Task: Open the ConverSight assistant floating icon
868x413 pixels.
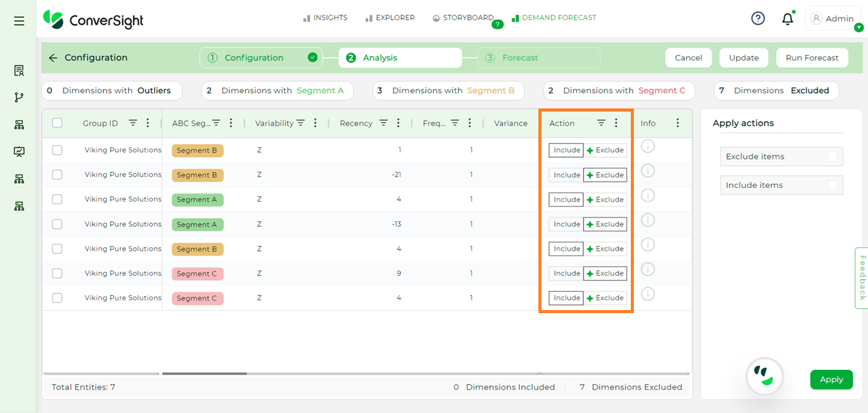Action: point(765,375)
